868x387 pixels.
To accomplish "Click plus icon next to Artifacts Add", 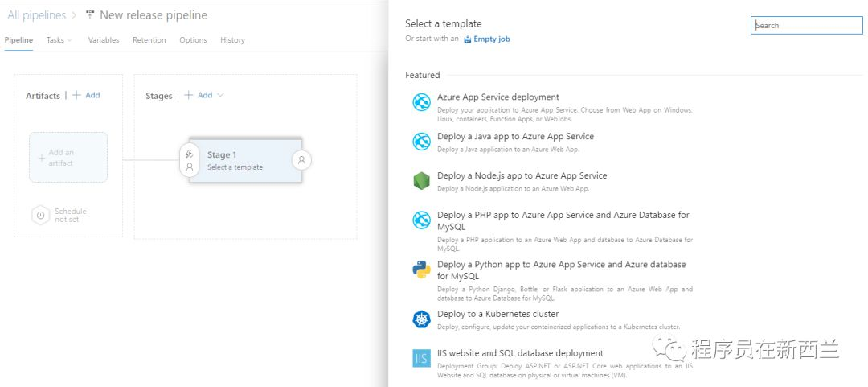I will click(x=76, y=96).
